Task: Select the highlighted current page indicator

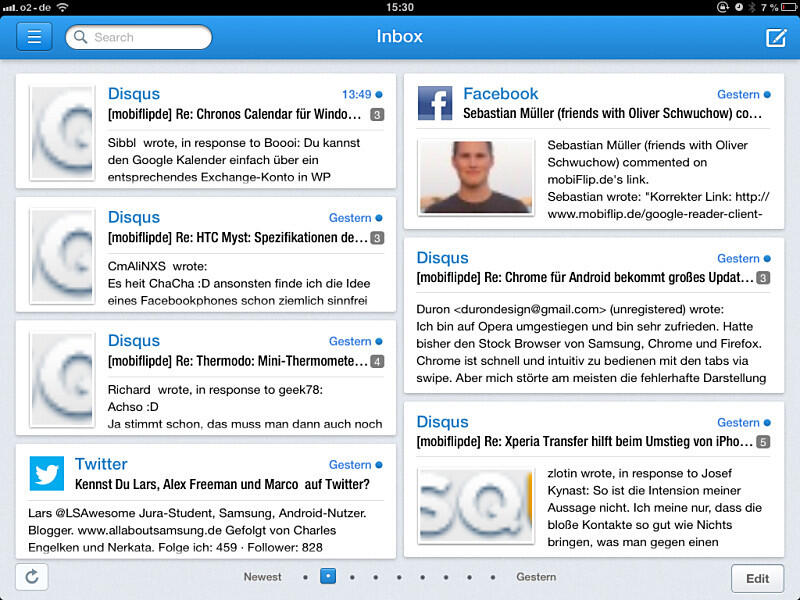Action: (x=328, y=577)
